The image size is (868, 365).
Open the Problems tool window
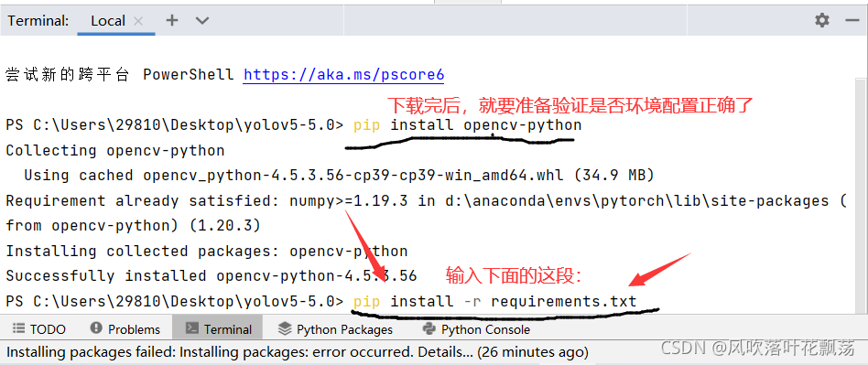pyautogui.click(x=125, y=329)
